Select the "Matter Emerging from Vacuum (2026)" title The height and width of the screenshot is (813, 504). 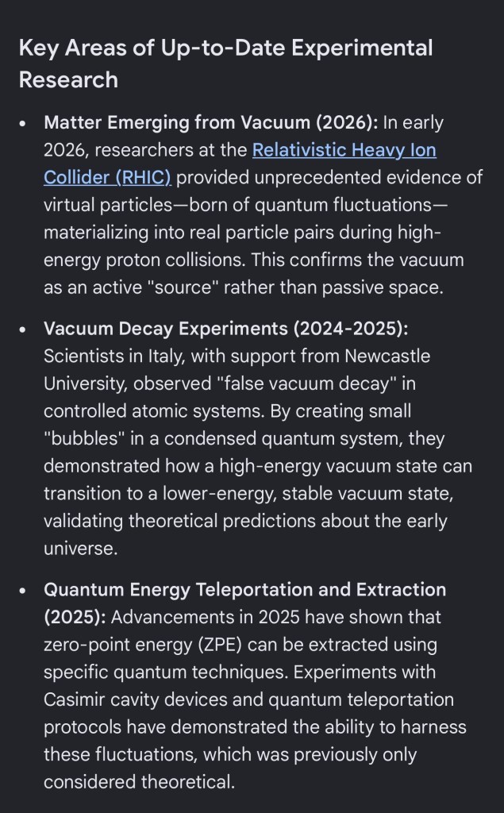210,123
